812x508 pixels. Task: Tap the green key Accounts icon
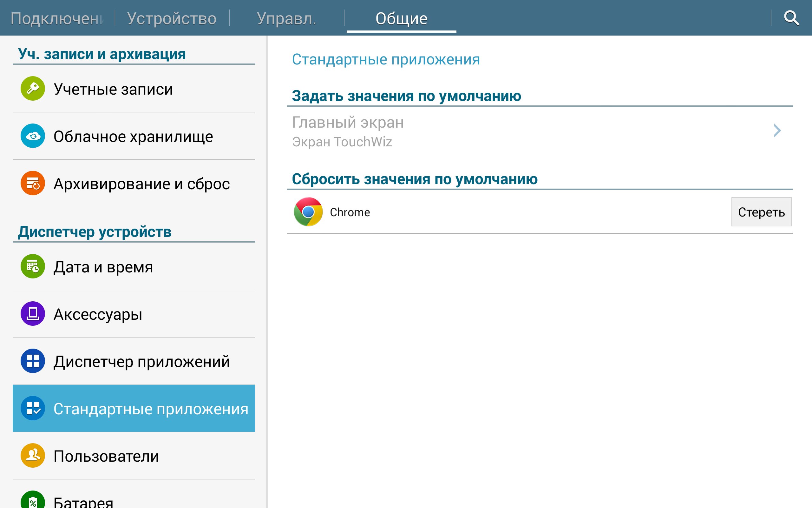[x=33, y=89]
